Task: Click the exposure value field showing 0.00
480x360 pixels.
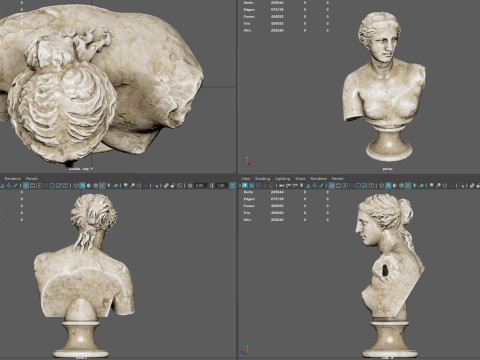Action: (199, 185)
